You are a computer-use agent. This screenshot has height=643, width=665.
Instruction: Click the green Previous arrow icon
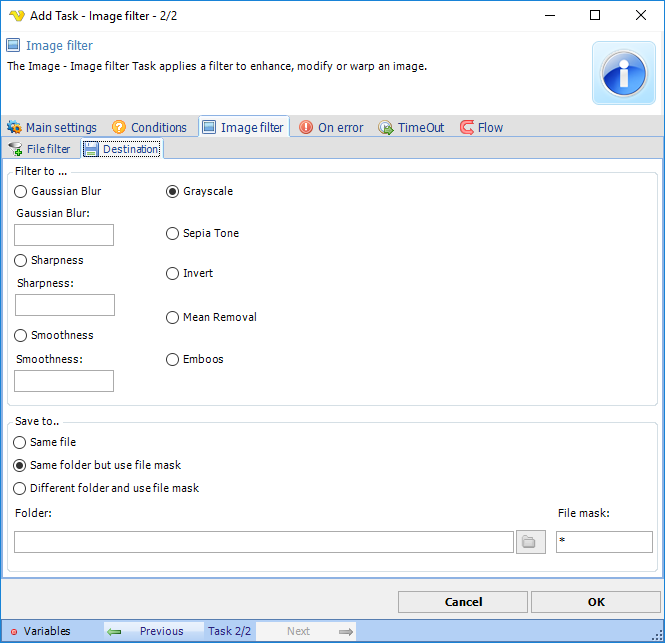coord(115,632)
